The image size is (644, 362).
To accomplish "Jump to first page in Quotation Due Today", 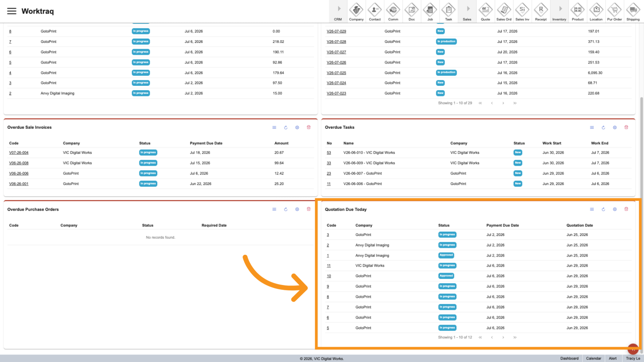I will (x=480, y=337).
